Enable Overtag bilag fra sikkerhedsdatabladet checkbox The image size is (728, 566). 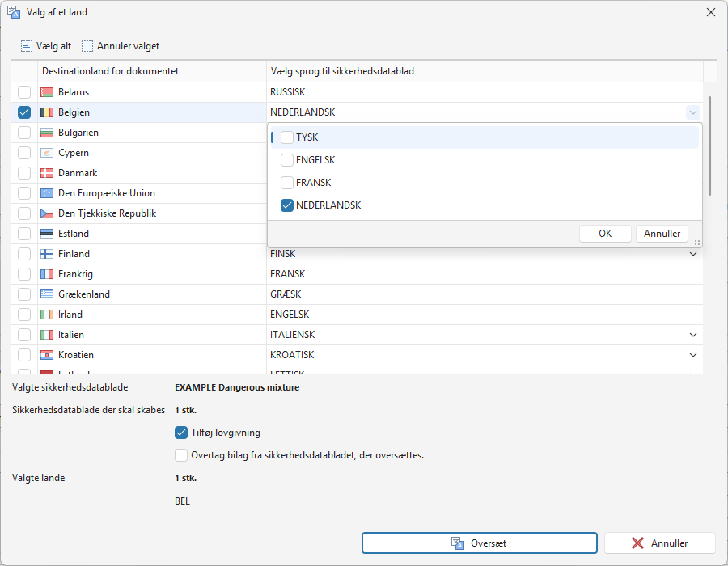click(181, 455)
